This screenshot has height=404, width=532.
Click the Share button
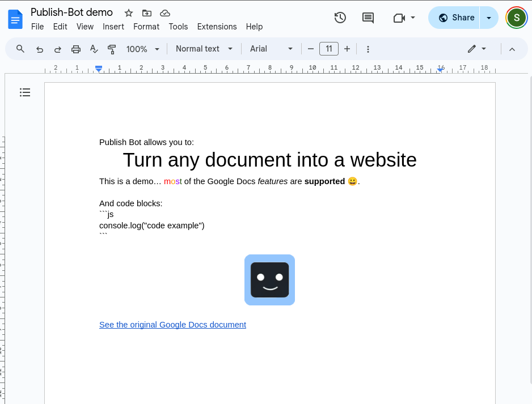(454, 18)
